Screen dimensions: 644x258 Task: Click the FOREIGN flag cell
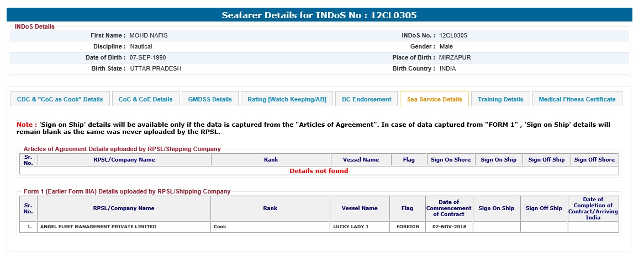(x=407, y=227)
